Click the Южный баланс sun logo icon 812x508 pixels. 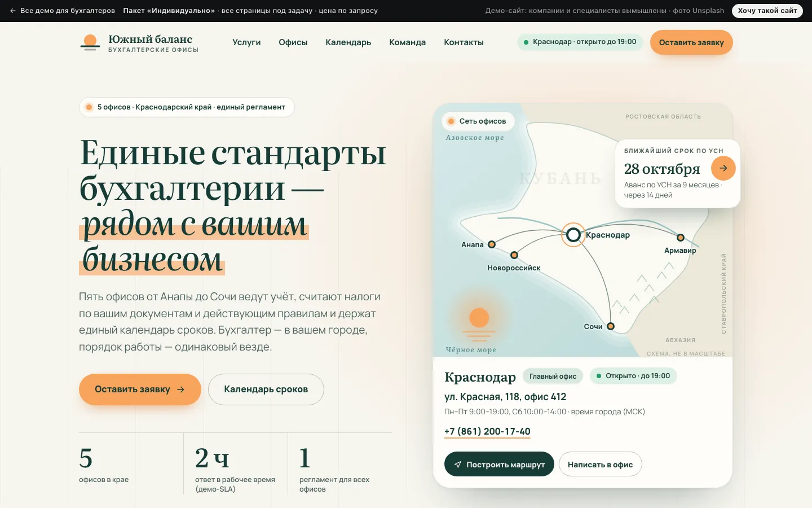click(90, 42)
